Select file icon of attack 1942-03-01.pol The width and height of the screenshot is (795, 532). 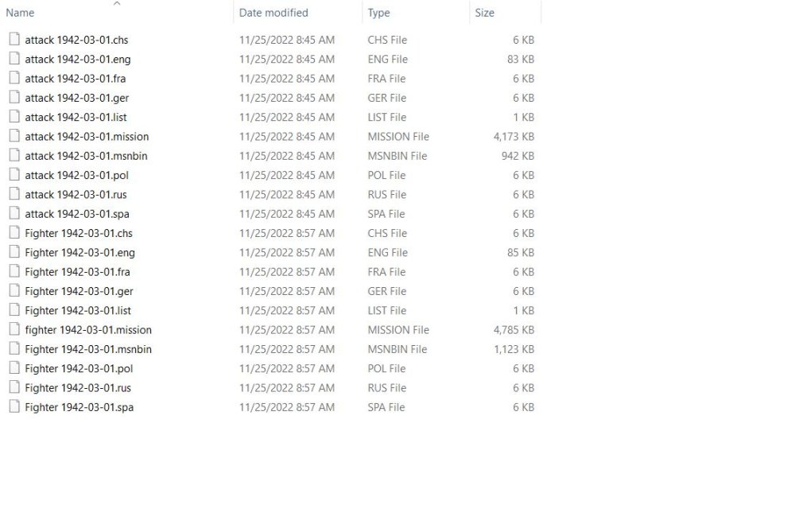point(14,174)
